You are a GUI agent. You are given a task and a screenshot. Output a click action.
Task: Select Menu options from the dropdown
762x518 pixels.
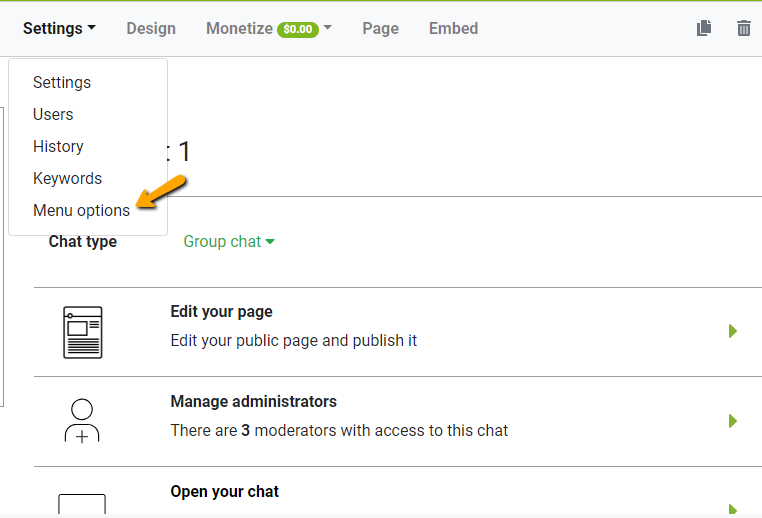[x=81, y=210]
